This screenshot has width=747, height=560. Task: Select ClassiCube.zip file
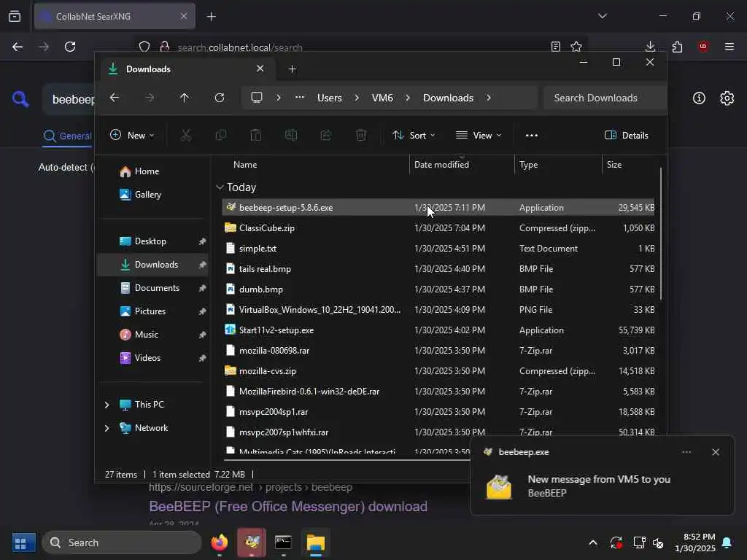438,228
